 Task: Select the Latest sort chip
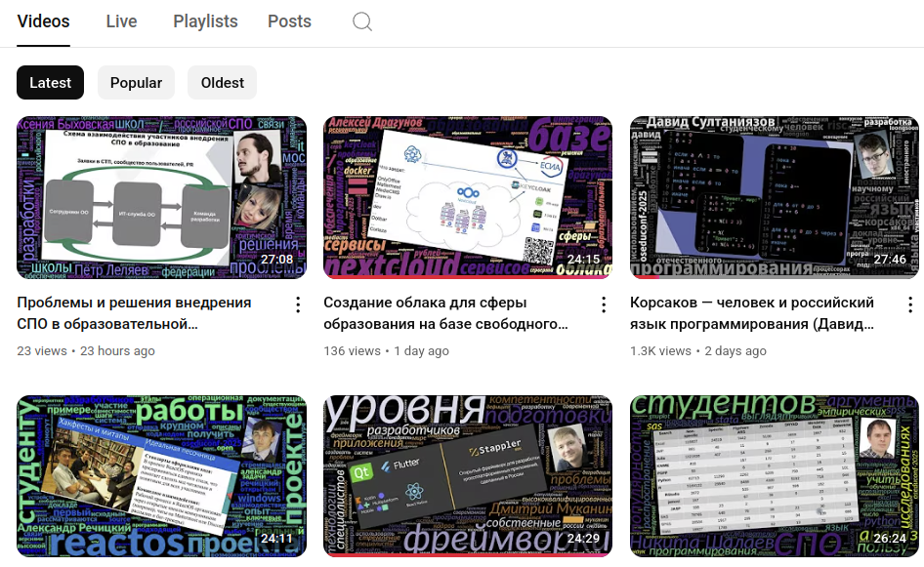pyautogui.click(x=50, y=83)
